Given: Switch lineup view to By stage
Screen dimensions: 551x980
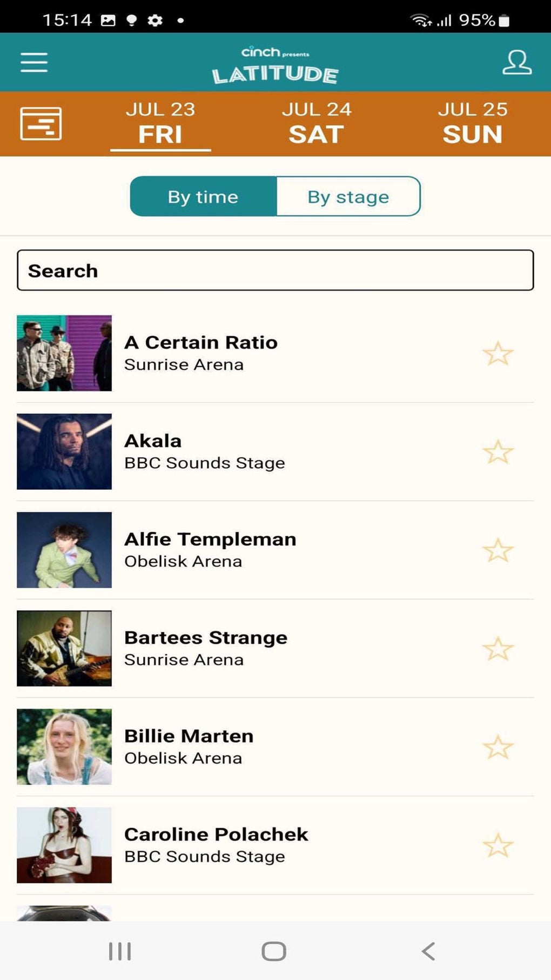Looking at the screenshot, I should [348, 197].
